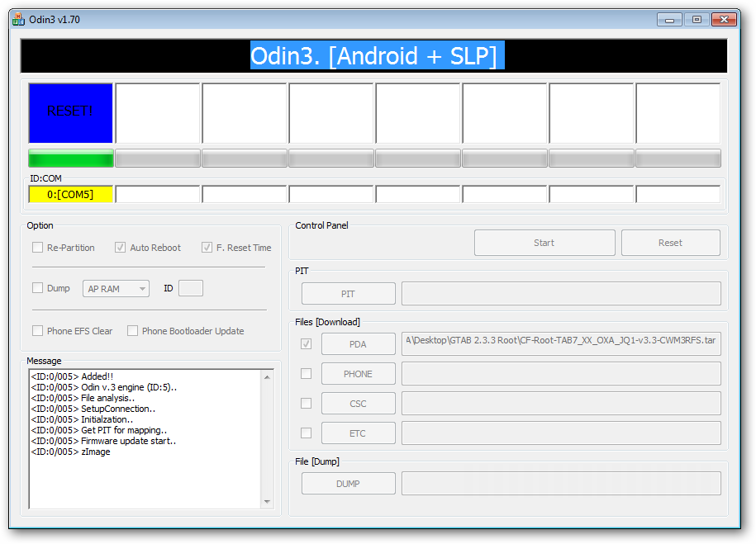
Task: Open the AP RAM dropdown
Action: 116,289
